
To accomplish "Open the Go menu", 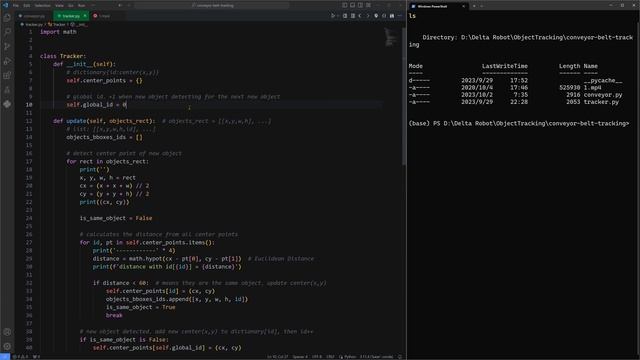I will tap(71, 6).
